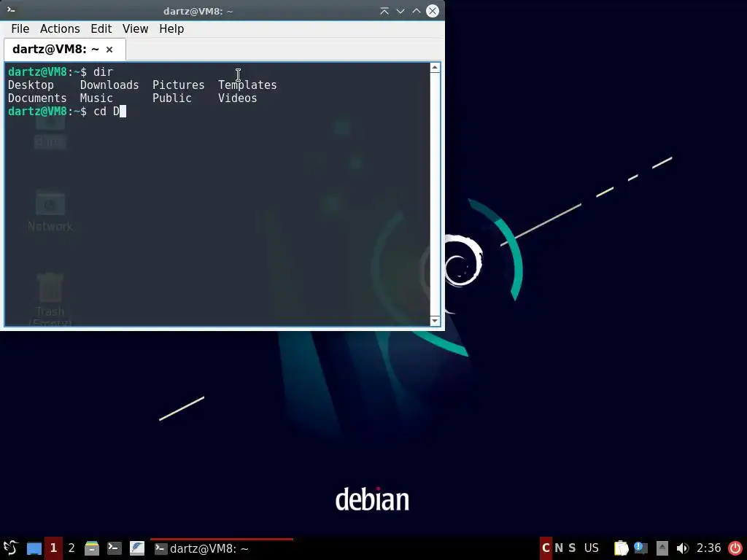
Task: Launch the terminal from the taskbar quicklaunch
Action: click(115, 548)
